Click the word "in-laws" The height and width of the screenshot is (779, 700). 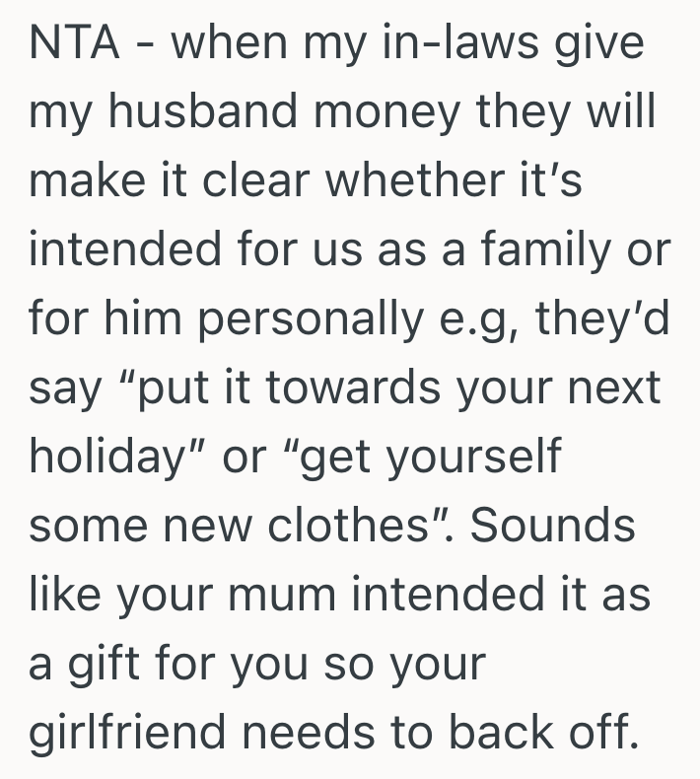click(x=478, y=45)
